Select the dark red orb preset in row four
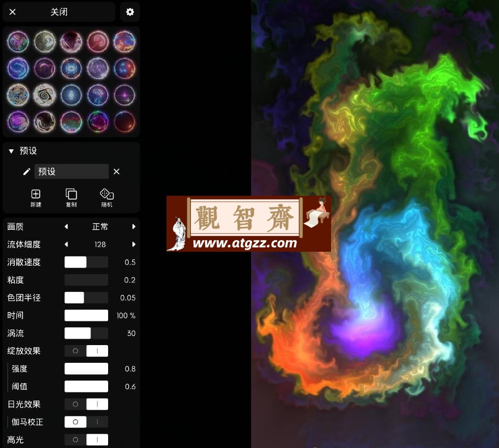The image size is (499, 448). point(124,122)
